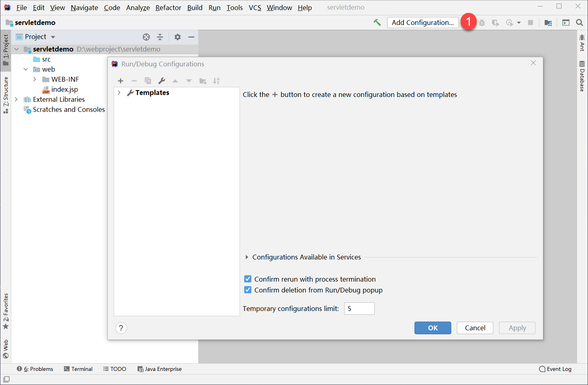
Task: Click Temporary configurations limit field
Action: pos(359,309)
